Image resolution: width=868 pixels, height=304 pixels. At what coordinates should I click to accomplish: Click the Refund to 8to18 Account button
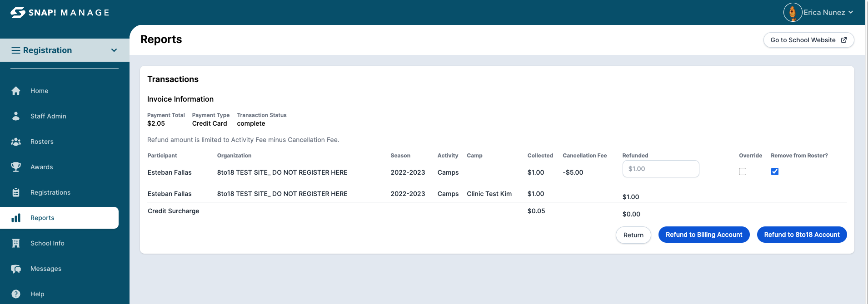point(802,235)
